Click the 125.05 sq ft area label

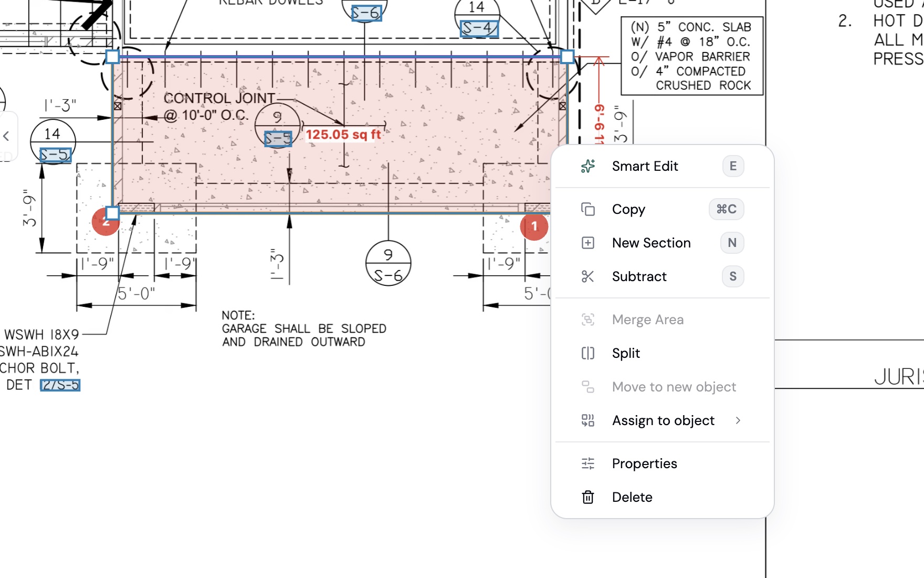[343, 135]
